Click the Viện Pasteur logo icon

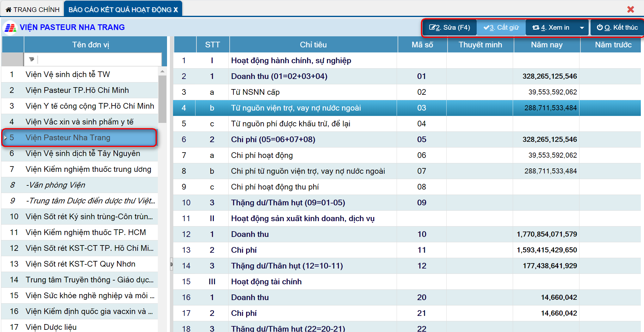(10, 28)
